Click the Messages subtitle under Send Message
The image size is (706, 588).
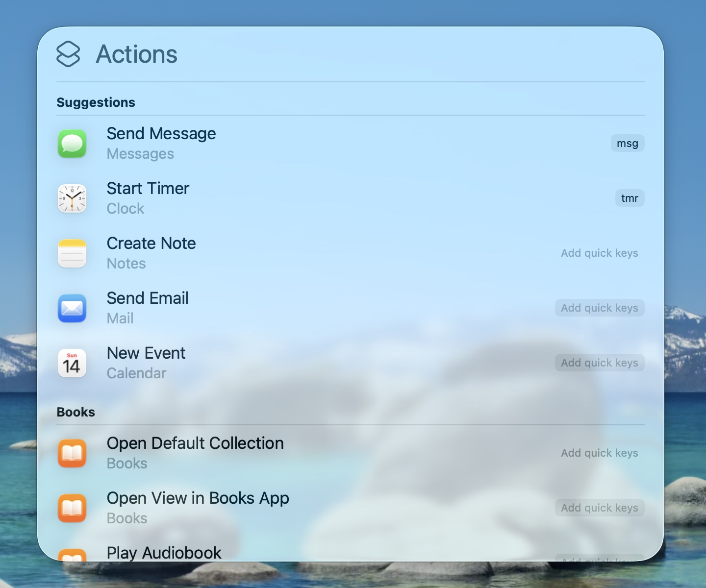[140, 154]
